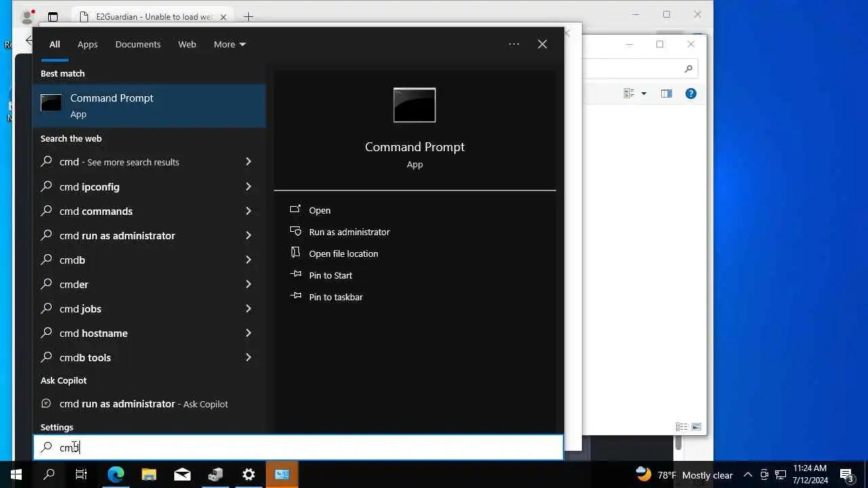Select the 'cmd - See more search results' suggestion

pos(149,162)
